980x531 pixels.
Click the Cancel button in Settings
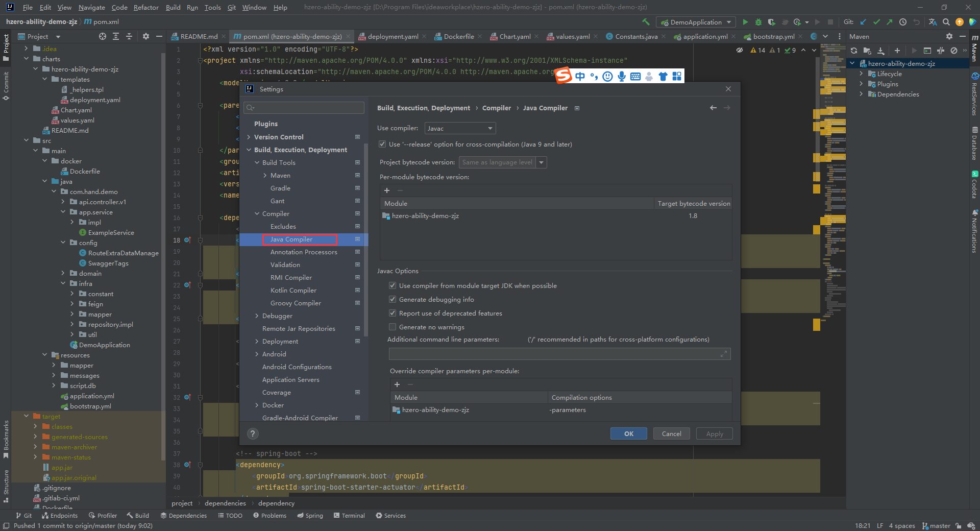tap(672, 433)
